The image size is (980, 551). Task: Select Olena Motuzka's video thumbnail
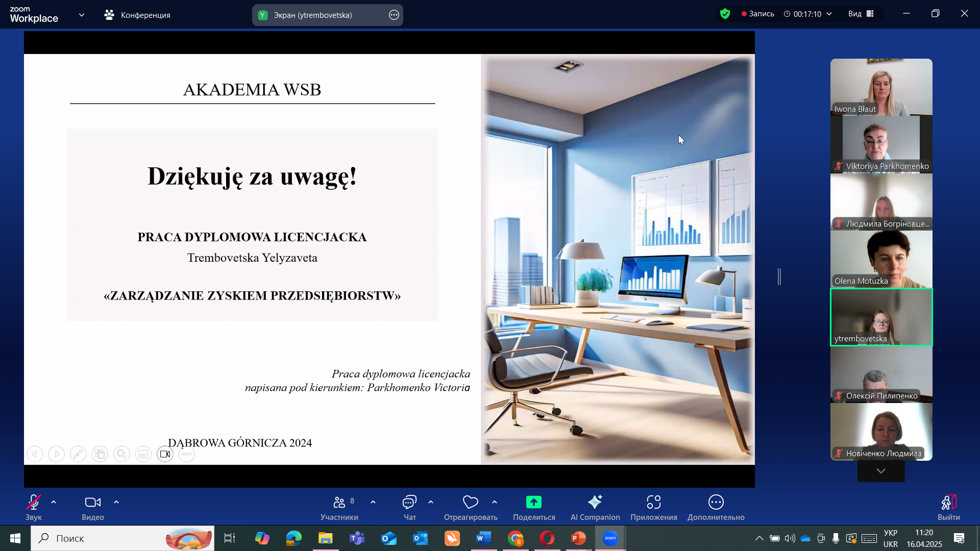pos(881,259)
